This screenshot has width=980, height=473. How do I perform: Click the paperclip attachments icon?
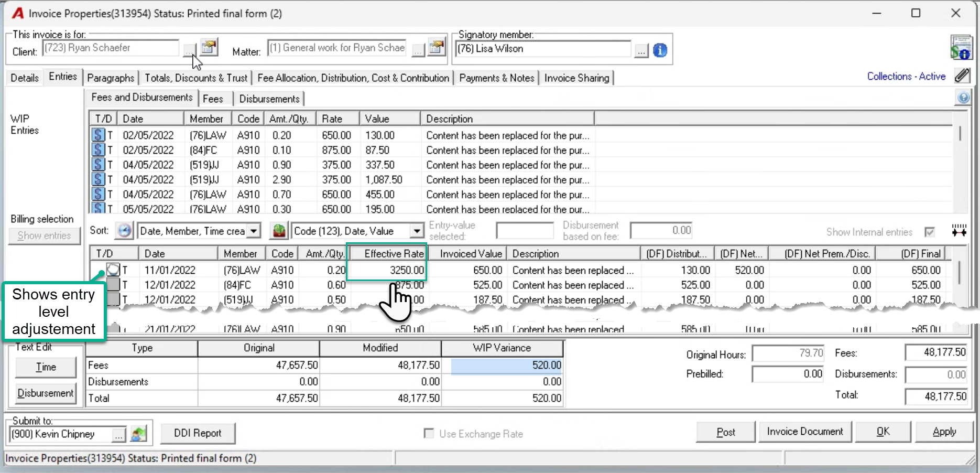pyautogui.click(x=962, y=76)
